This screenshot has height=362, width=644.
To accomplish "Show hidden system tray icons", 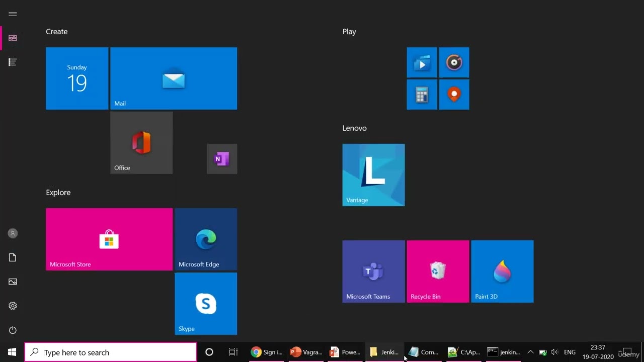I will pos(530,352).
